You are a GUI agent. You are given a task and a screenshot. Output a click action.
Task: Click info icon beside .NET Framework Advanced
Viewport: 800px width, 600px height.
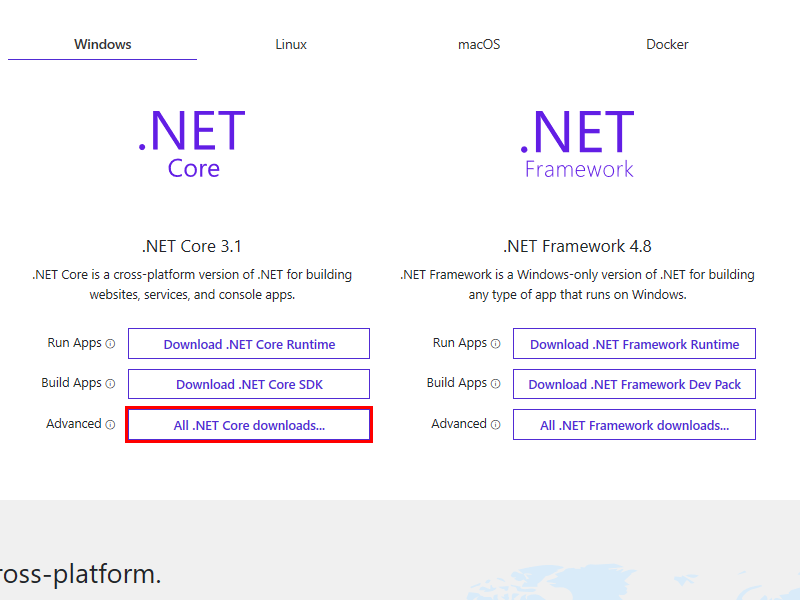(x=495, y=424)
